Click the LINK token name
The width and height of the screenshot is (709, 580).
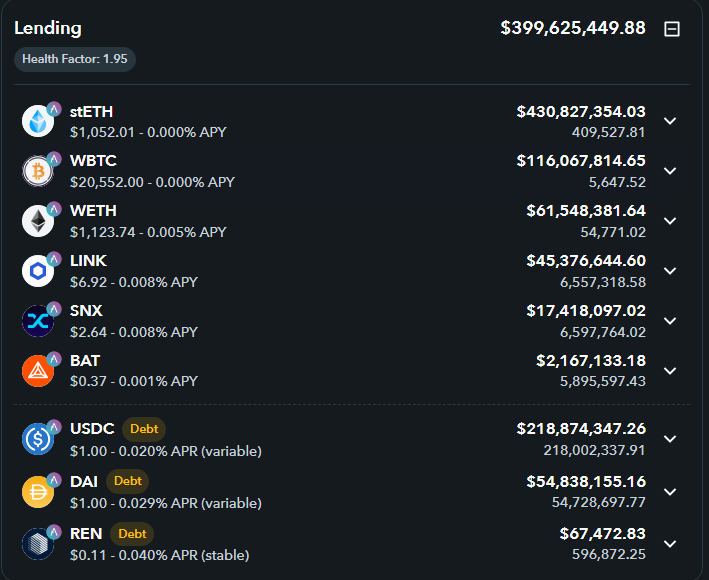point(89,261)
